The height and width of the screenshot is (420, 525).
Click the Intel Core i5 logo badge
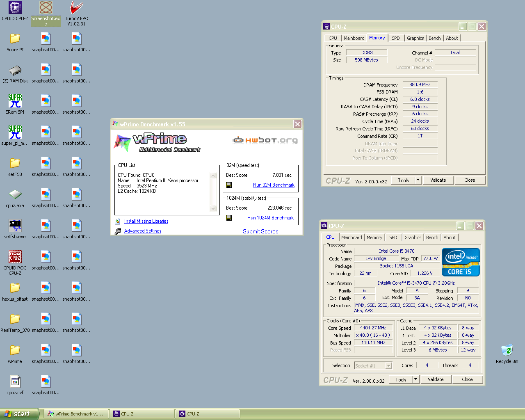461,262
